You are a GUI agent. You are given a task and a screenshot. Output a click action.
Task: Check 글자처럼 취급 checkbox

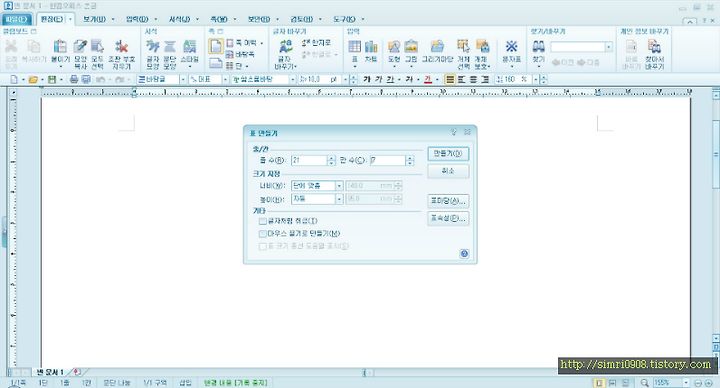pos(263,221)
